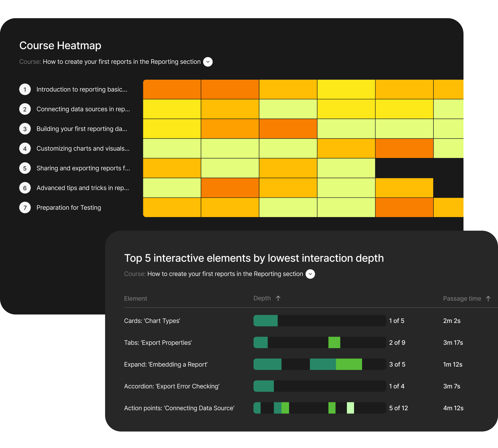This screenshot has width=498, height=448.
Task: Open course dropdown in Course Heatmap panel
Action: (x=208, y=62)
